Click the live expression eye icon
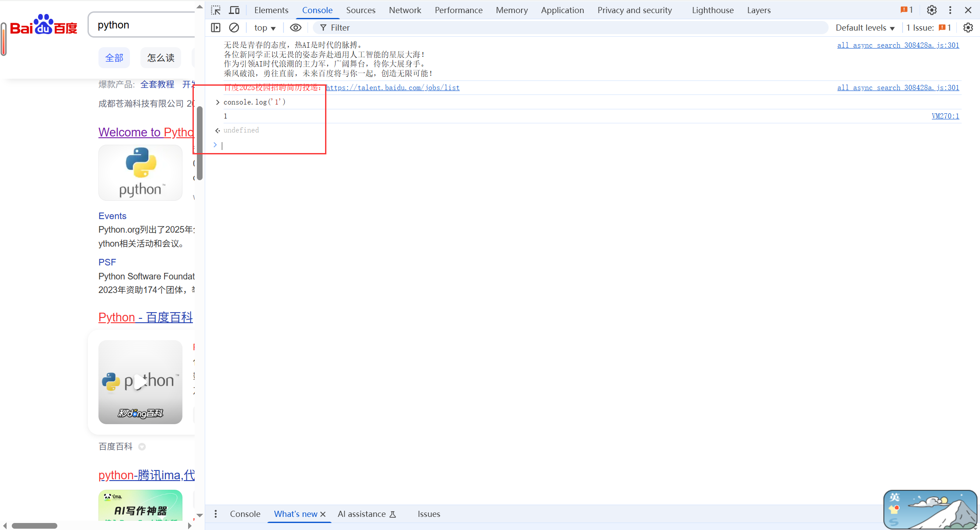 (x=296, y=28)
